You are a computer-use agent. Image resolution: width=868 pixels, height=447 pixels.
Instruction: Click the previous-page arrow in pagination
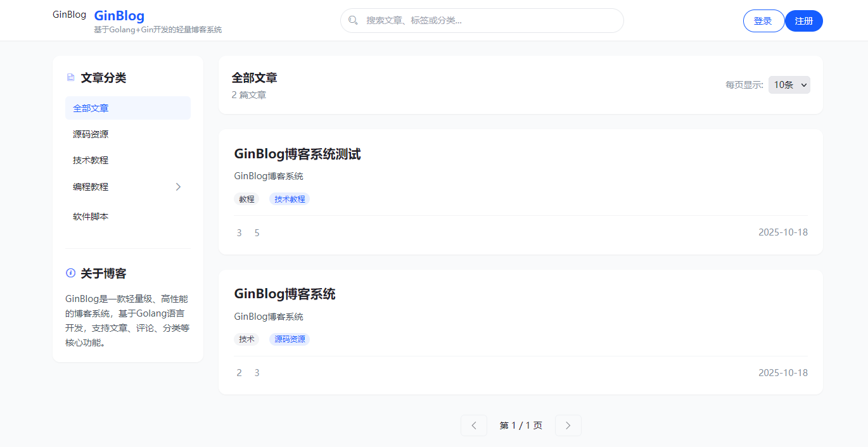pyautogui.click(x=474, y=425)
